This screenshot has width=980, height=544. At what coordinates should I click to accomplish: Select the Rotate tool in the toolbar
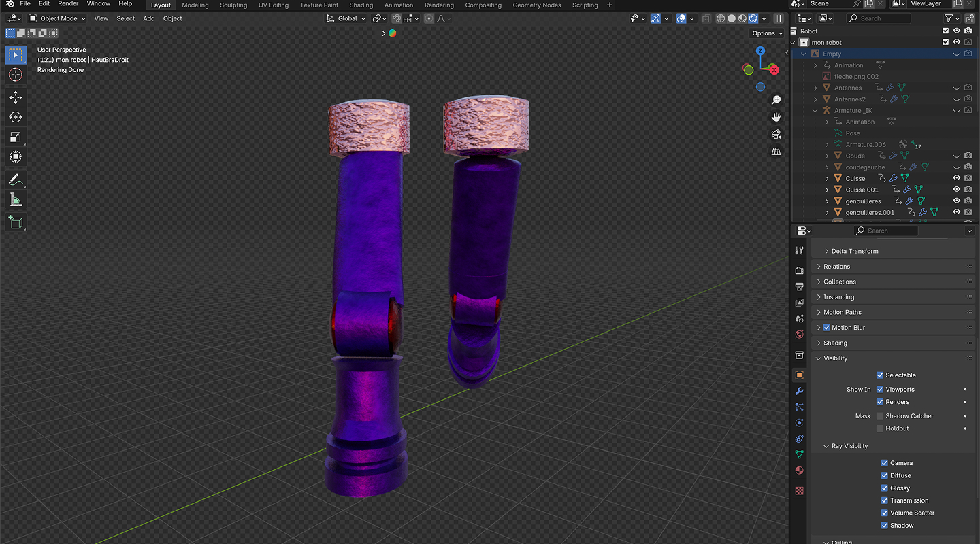[16, 117]
